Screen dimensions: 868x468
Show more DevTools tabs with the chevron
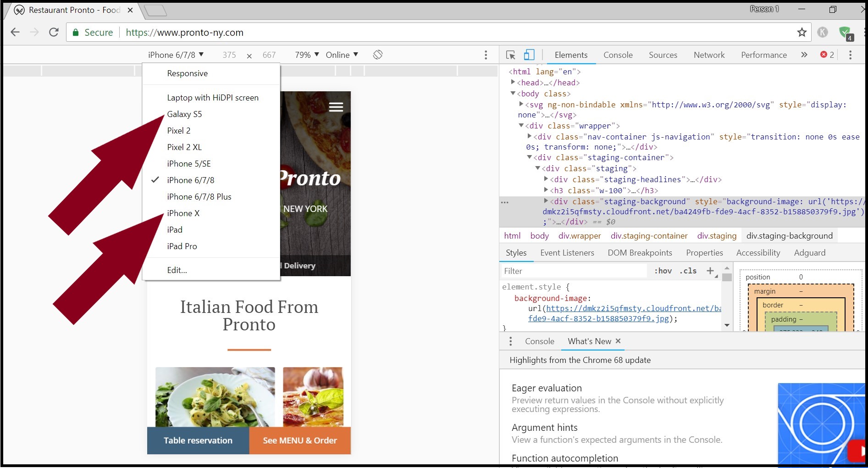[804, 55]
